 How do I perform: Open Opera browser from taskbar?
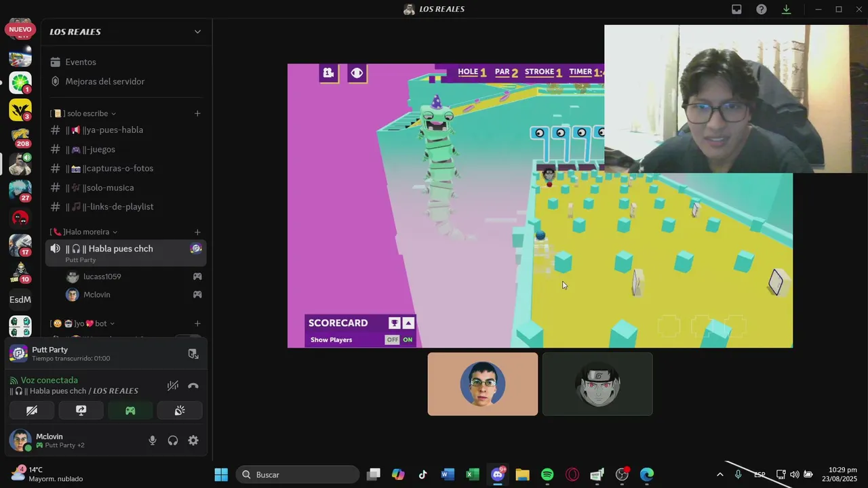[572, 474]
